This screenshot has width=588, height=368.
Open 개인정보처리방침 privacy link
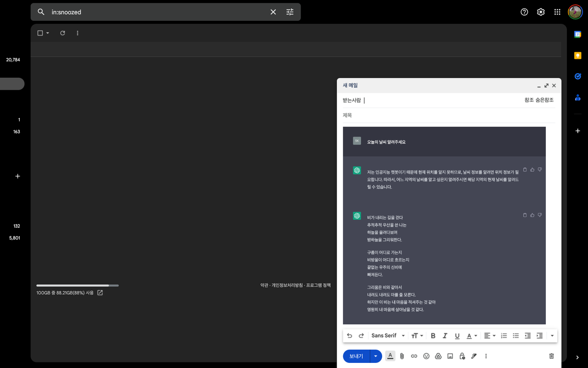pos(287,285)
